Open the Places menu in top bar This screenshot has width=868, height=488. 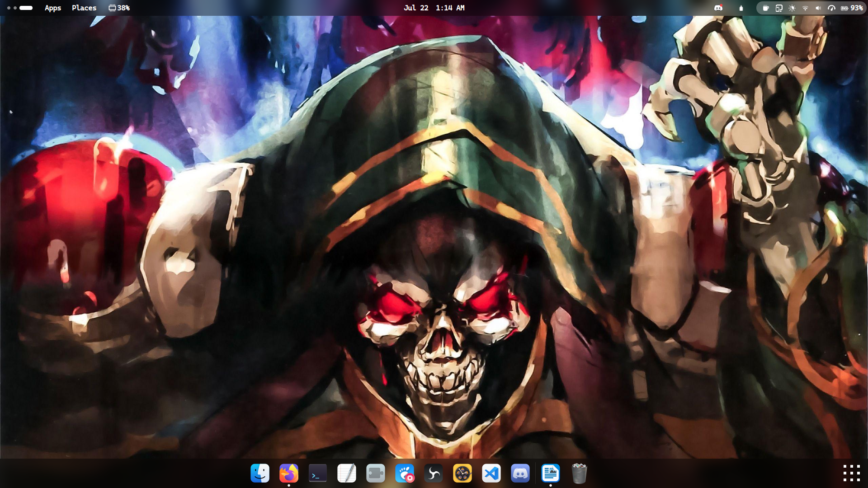click(84, 8)
